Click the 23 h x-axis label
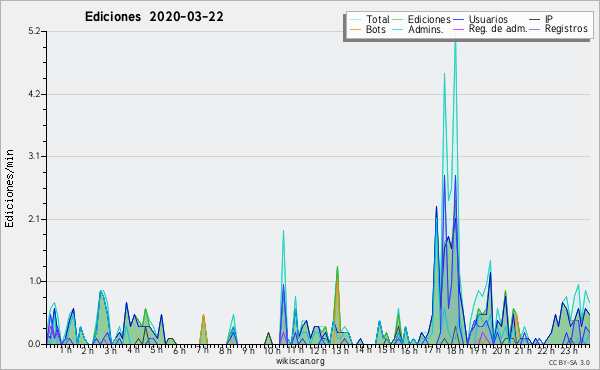Screen dimensions: 600x370 coord(569,350)
